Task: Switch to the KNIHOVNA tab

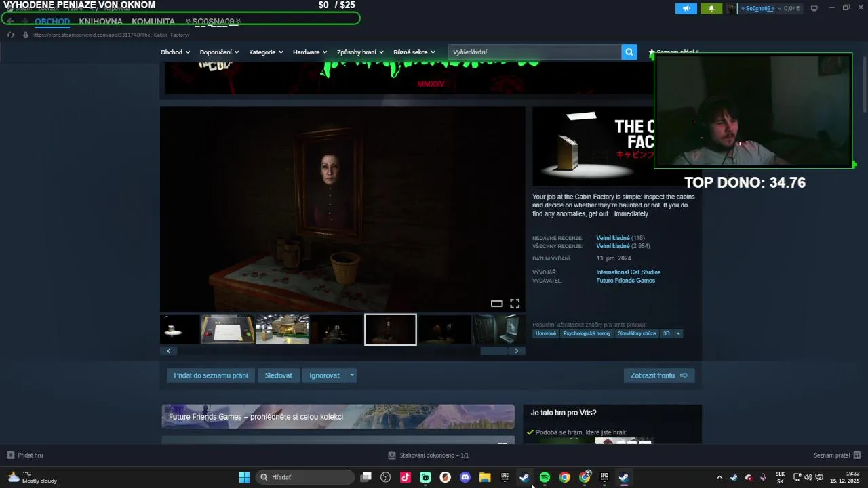Action: (100, 22)
